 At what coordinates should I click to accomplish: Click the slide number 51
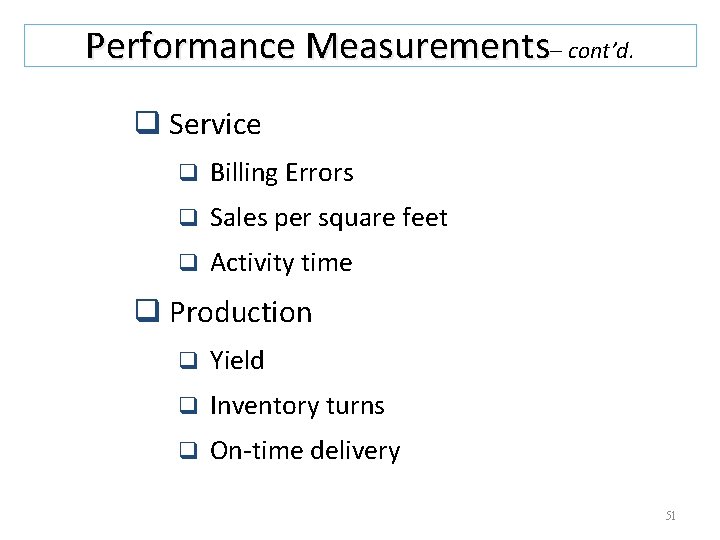tap(670, 515)
